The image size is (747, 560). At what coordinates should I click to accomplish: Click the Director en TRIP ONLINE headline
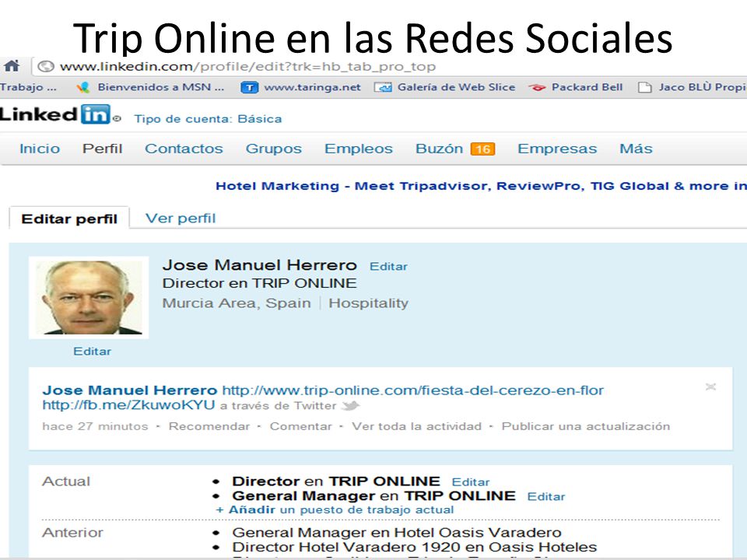(x=259, y=283)
